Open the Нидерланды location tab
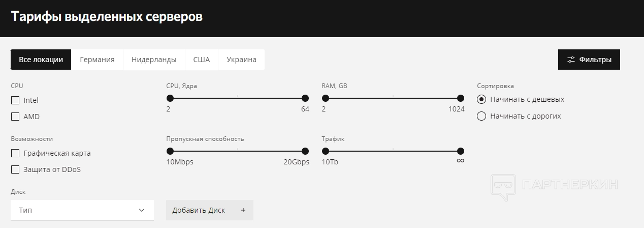The height and width of the screenshot is (228, 644). click(154, 60)
